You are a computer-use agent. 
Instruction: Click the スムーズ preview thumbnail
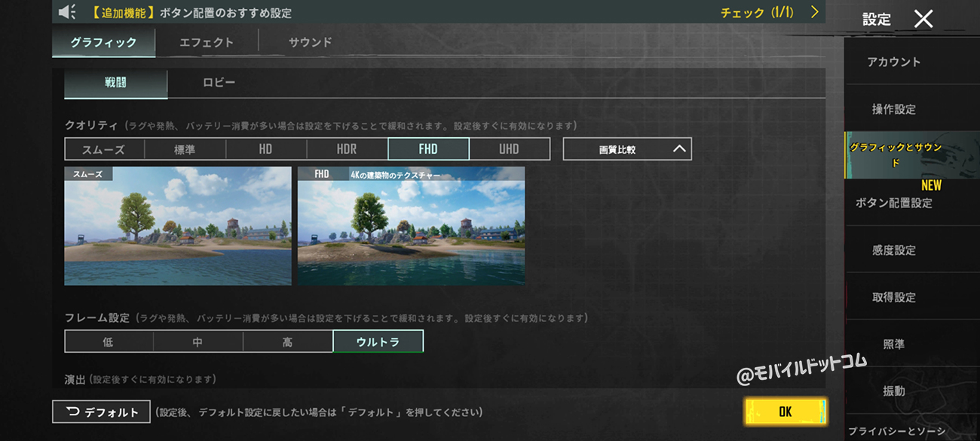tap(177, 226)
